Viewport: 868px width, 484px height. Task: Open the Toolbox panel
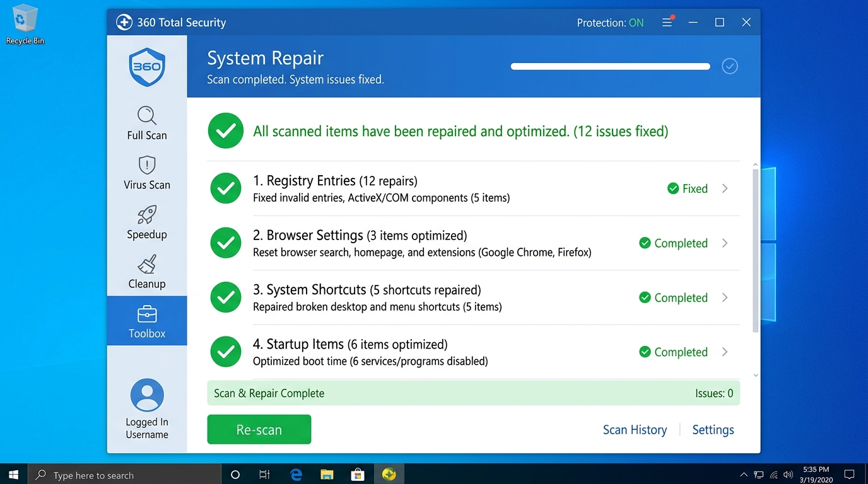pyautogui.click(x=146, y=321)
